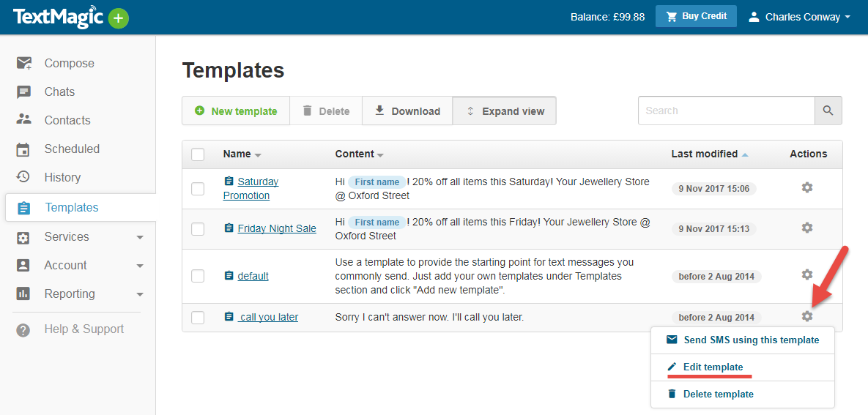Select the call you later checkbox
The width and height of the screenshot is (868, 415).
[x=198, y=318]
